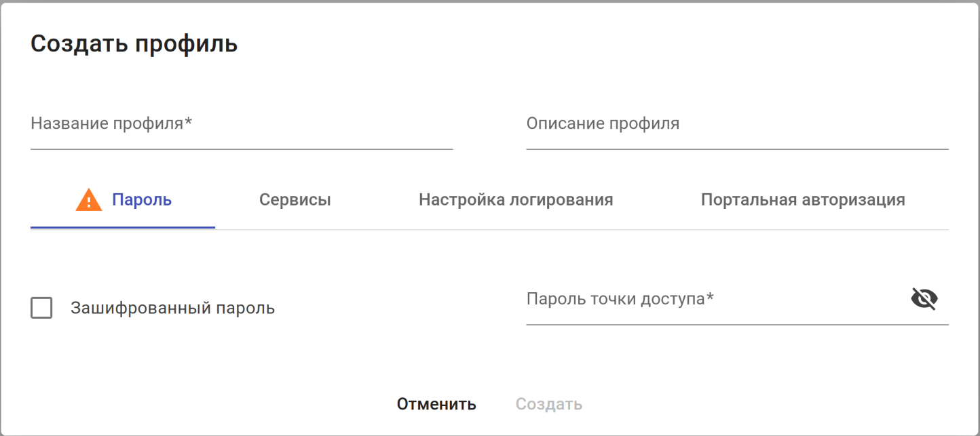This screenshot has width=980, height=436.
Task: Switch to the Сервисы tab
Action: [295, 200]
